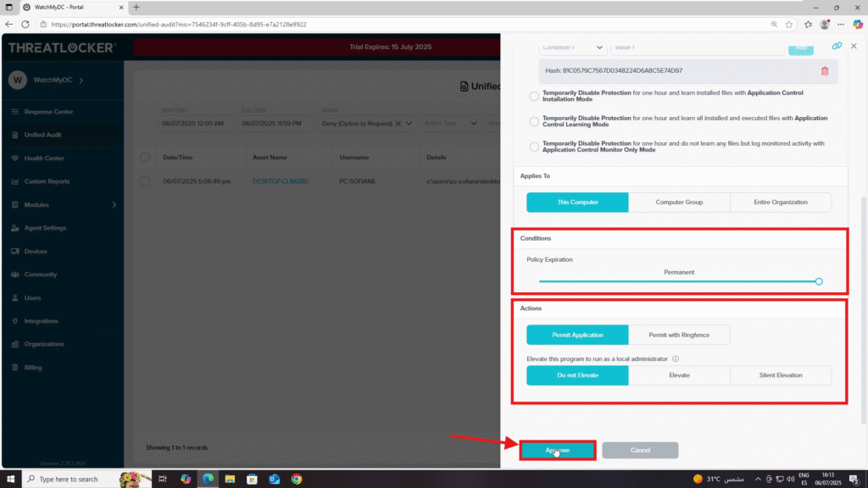Go back with the browser arrow
This screenshot has width=868, height=488.
click(x=8, y=25)
